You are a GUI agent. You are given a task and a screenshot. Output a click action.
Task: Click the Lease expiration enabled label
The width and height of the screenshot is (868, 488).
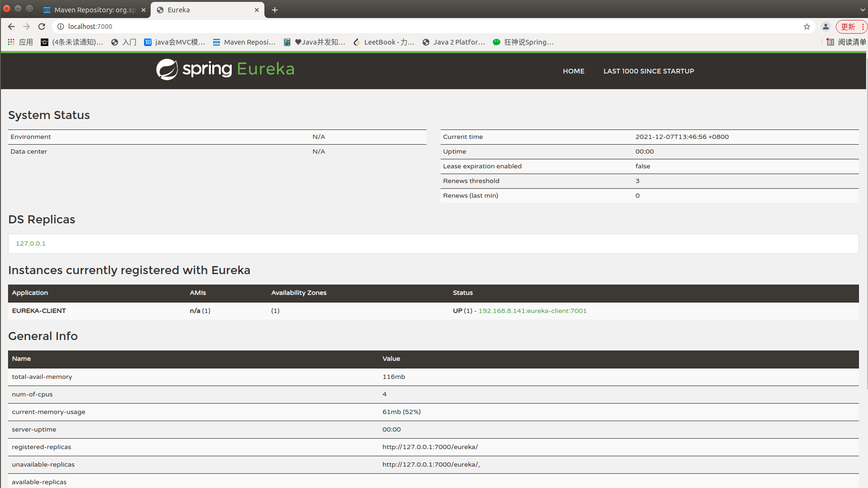coord(482,166)
